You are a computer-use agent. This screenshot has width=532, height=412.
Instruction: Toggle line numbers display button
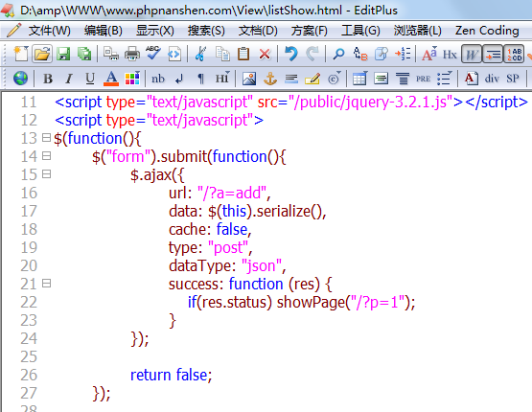click(515, 55)
